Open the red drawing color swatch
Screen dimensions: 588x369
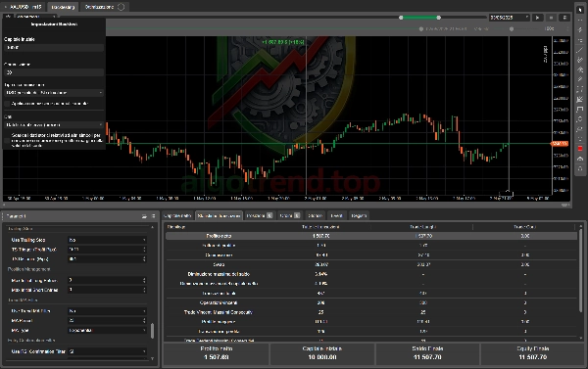tap(580, 149)
